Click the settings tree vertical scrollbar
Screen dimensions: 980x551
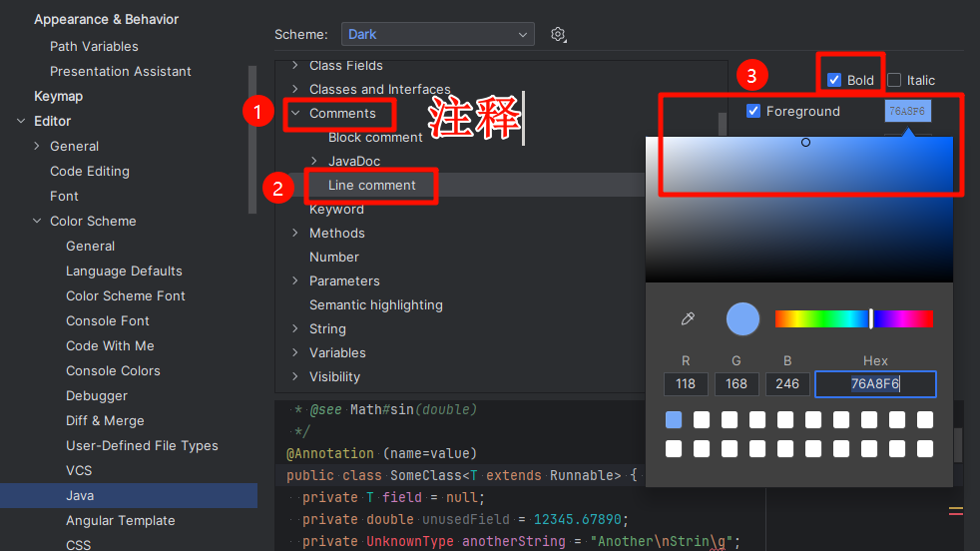click(252, 140)
